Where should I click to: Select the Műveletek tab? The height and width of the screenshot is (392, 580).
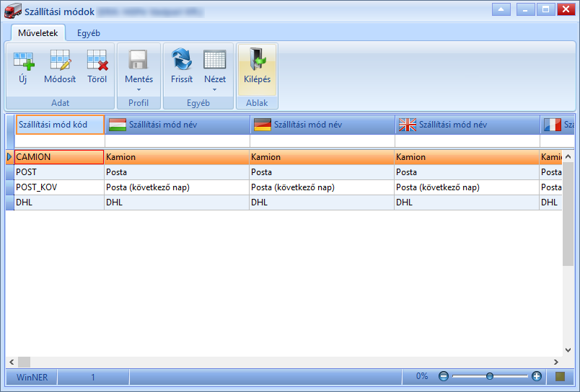point(38,33)
